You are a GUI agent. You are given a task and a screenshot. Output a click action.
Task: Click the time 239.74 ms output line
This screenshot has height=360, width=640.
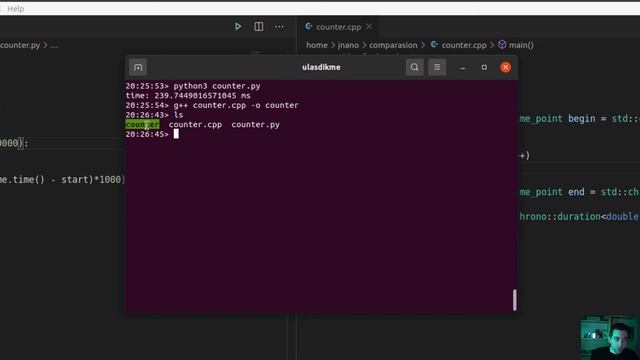click(x=188, y=96)
